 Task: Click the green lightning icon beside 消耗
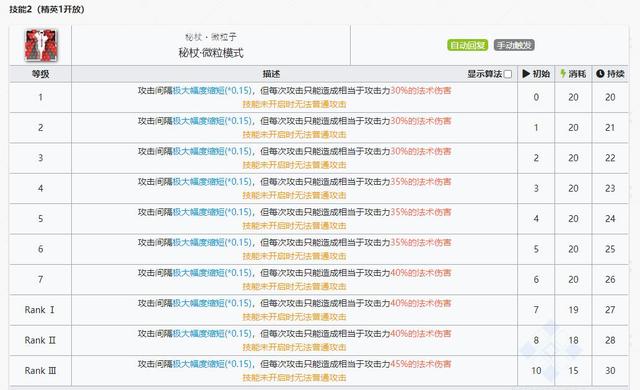[x=563, y=74]
